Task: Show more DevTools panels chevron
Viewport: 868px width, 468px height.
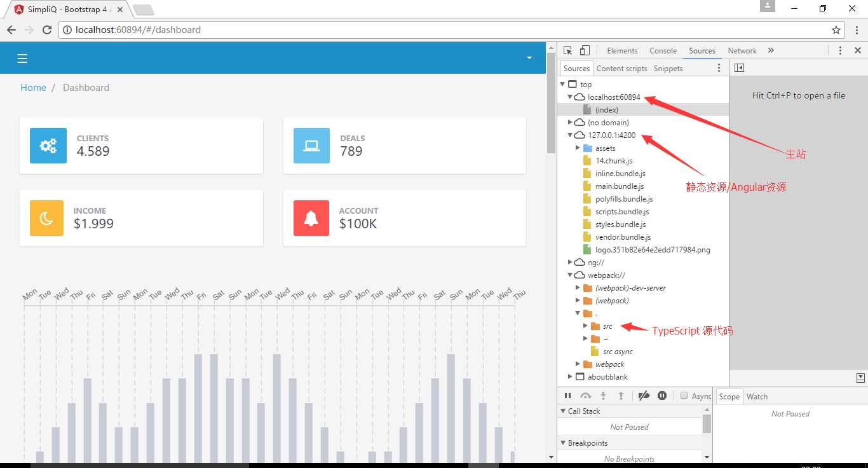Action: 771,51
